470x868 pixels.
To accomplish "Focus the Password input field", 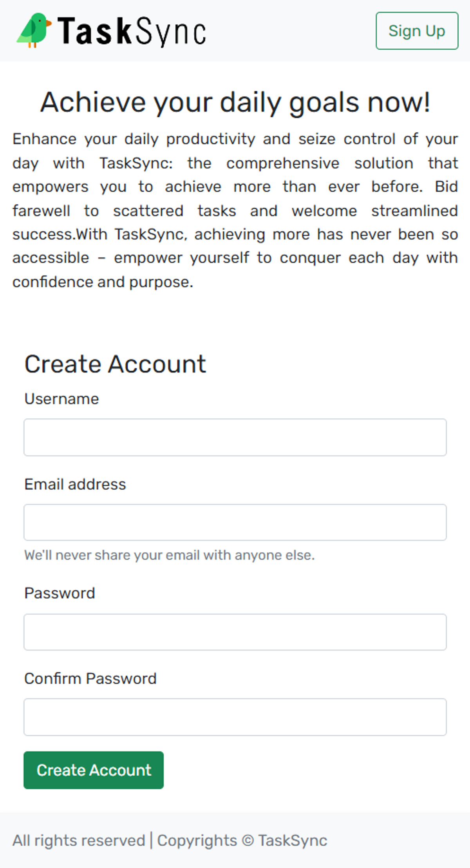I will 235,632.
